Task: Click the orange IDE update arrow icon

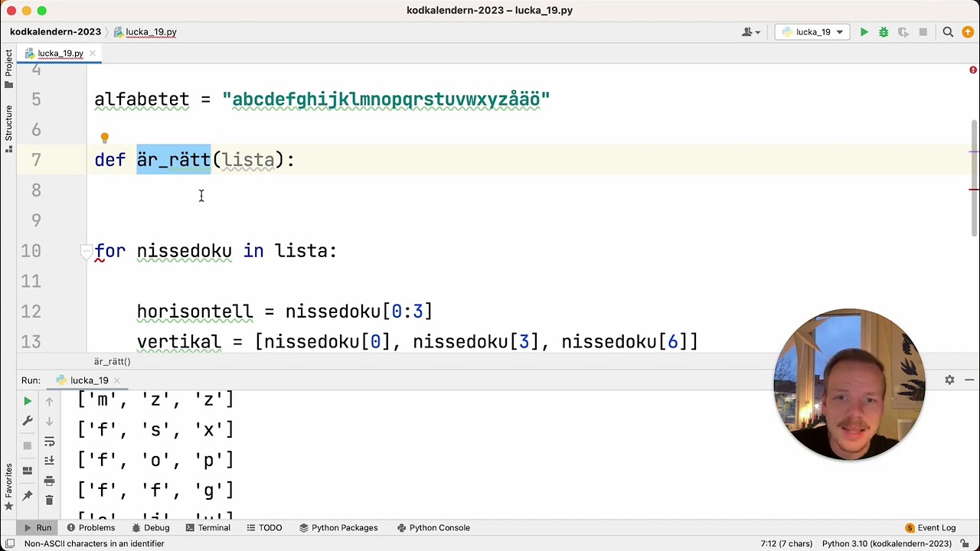Action: (x=968, y=32)
